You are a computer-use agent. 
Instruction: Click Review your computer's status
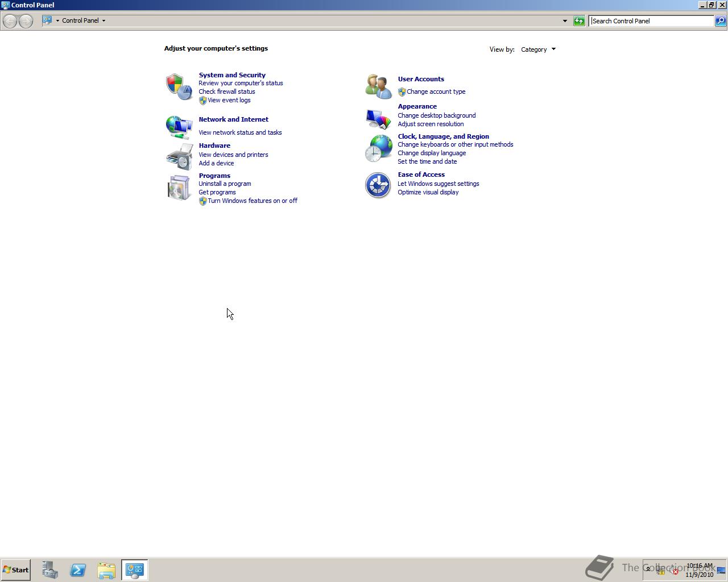point(241,83)
